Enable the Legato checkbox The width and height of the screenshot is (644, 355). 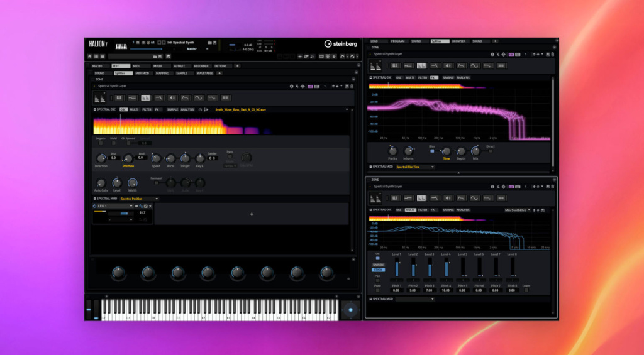pos(101,143)
